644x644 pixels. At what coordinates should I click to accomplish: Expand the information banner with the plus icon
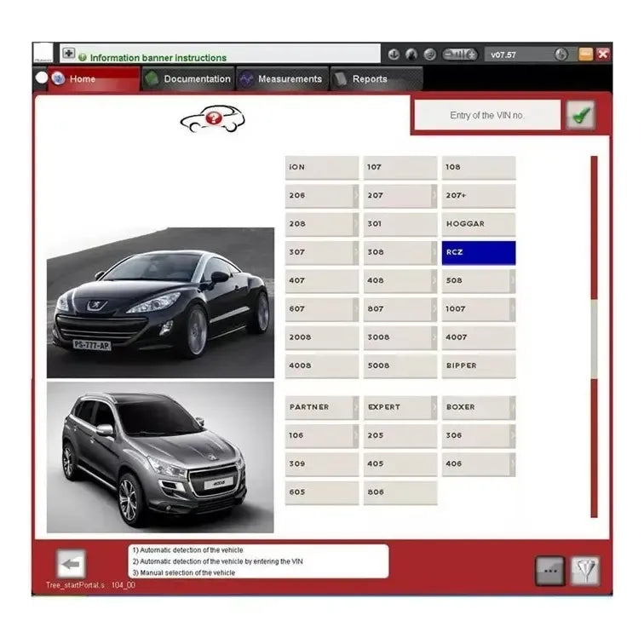pyautogui.click(x=69, y=54)
